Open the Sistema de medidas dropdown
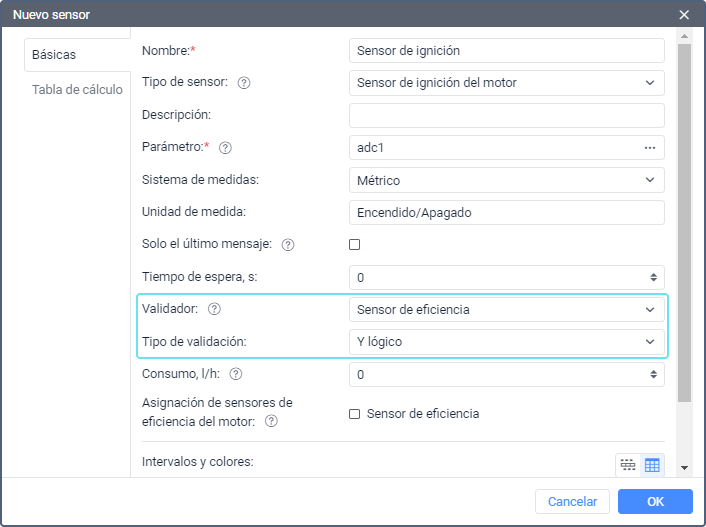The image size is (706, 527). [x=507, y=180]
